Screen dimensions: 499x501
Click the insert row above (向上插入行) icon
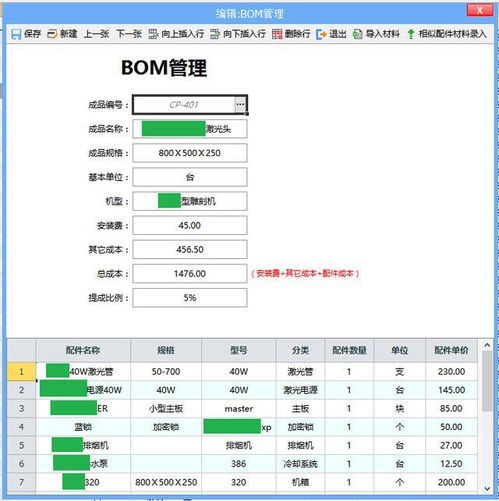point(153,34)
